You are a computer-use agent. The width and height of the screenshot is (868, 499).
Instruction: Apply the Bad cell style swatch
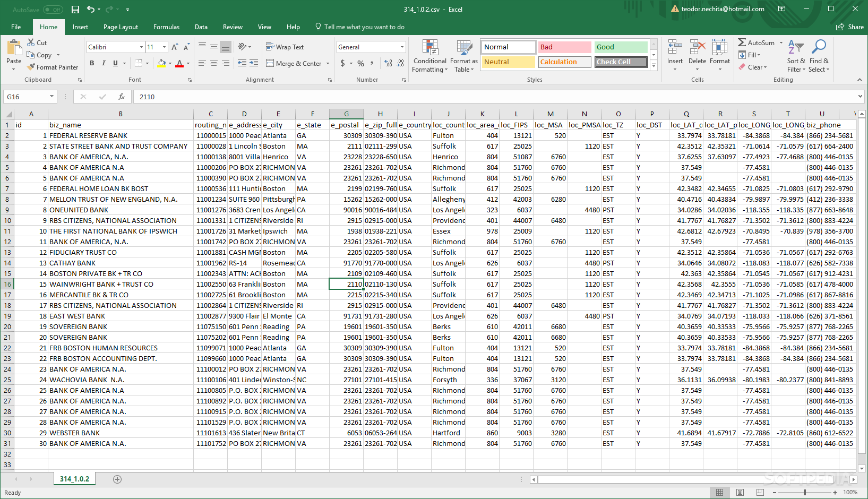coord(564,47)
